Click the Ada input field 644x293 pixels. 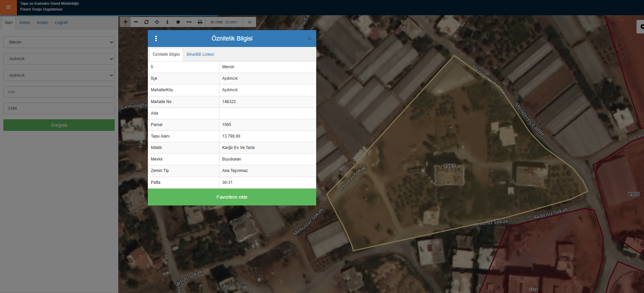tap(59, 92)
